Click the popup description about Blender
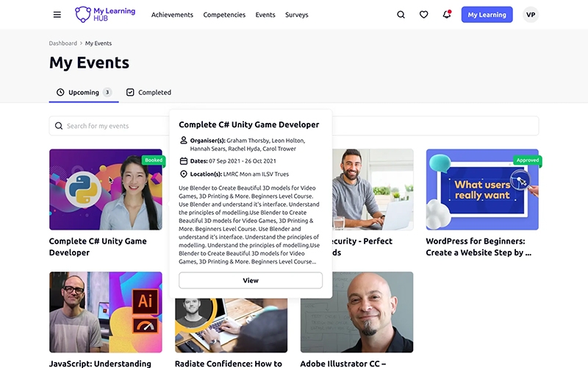Screen dimensions: 588x368 click(x=249, y=224)
